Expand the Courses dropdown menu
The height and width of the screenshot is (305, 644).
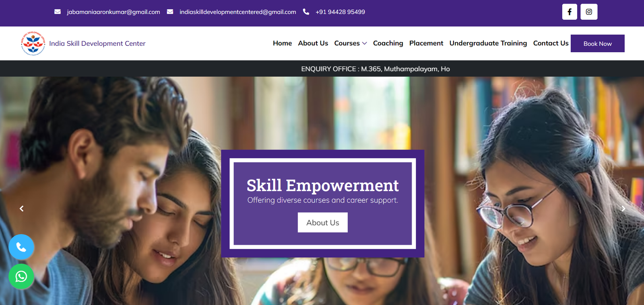pyautogui.click(x=350, y=43)
